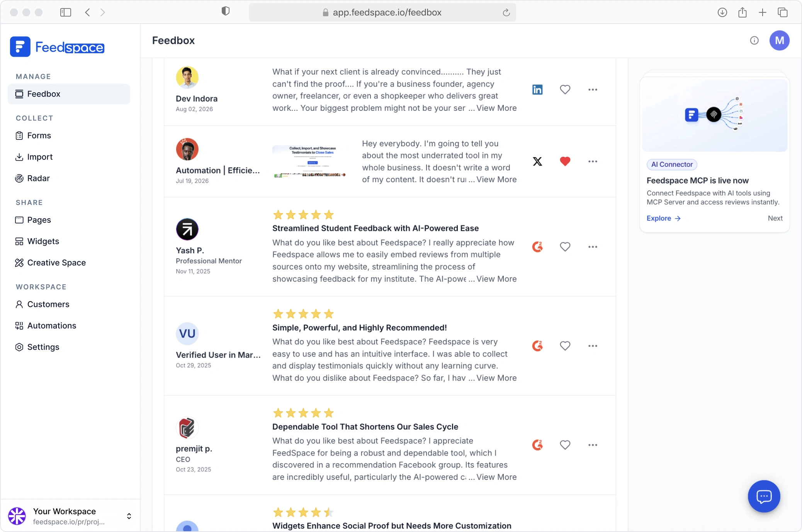Screen dimensions: 802x532
Task: Open more options for Verified User review
Action: [593, 346]
